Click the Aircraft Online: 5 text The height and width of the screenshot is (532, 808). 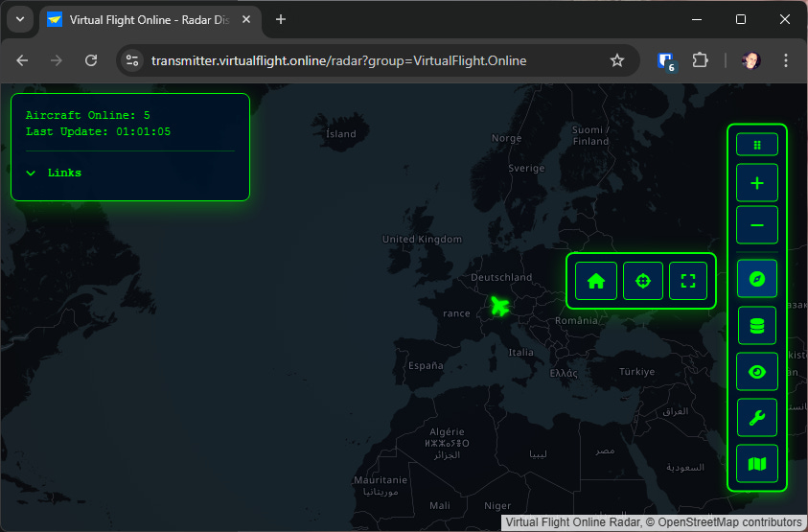[87, 115]
